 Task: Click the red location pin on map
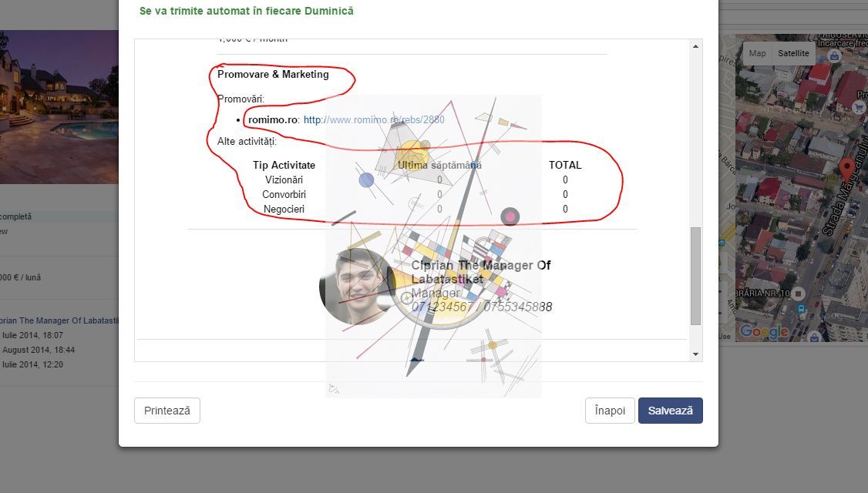(x=846, y=168)
